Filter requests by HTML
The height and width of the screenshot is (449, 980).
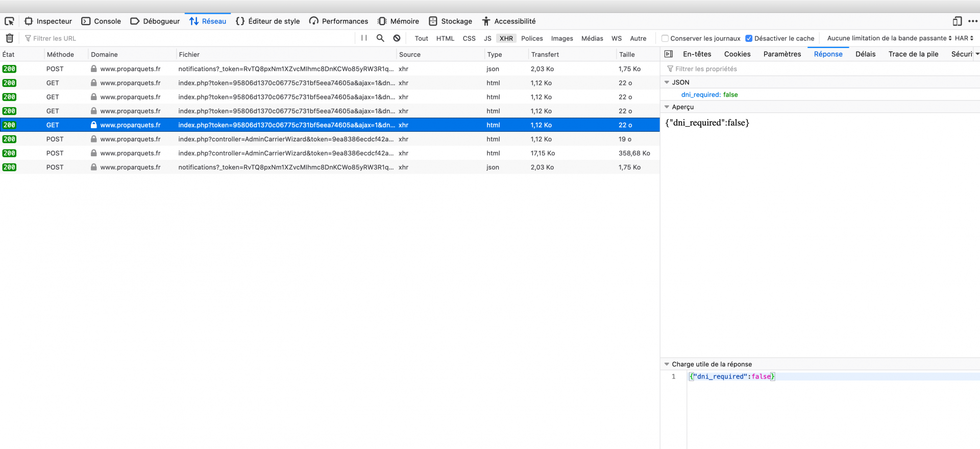tap(445, 38)
